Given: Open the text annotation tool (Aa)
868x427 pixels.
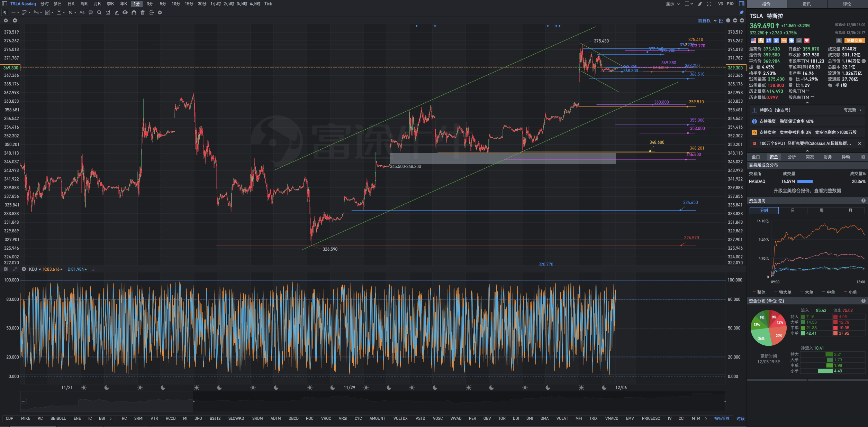Looking at the screenshot, I should [x=82, y=12].
